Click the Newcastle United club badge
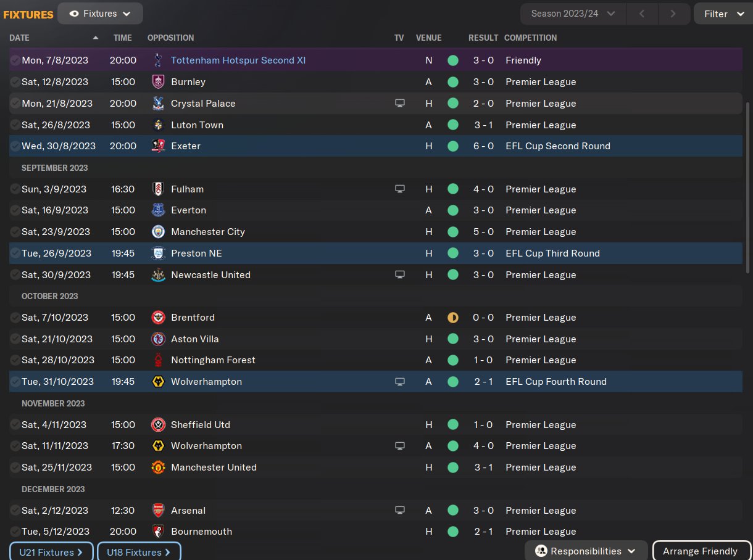The image size is (753, 560). (x=158, y=275)
